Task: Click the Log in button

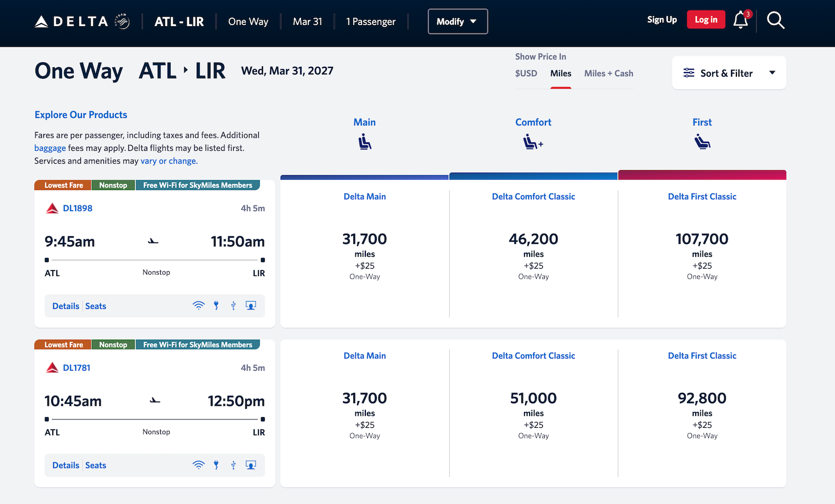Action: (x=706, y=20)
